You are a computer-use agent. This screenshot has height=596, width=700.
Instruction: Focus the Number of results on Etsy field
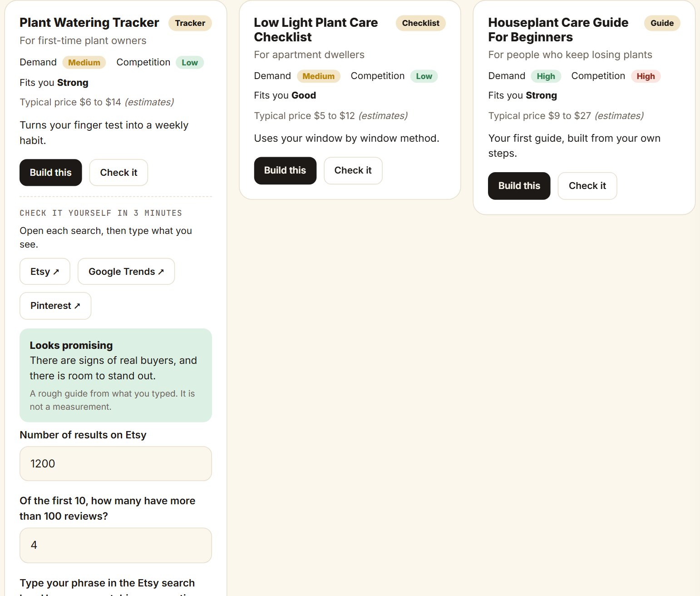(116, 464)
